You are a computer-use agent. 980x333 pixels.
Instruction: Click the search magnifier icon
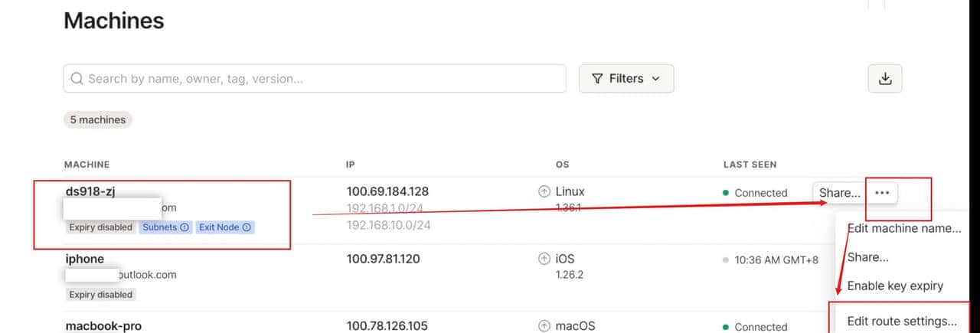[77, 79]
